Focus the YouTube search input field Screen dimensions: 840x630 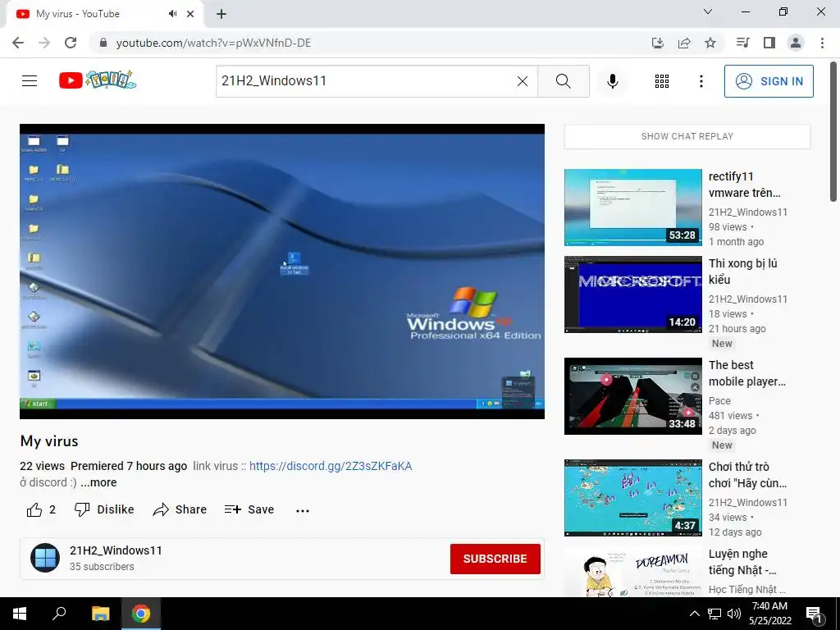point(367,81)
